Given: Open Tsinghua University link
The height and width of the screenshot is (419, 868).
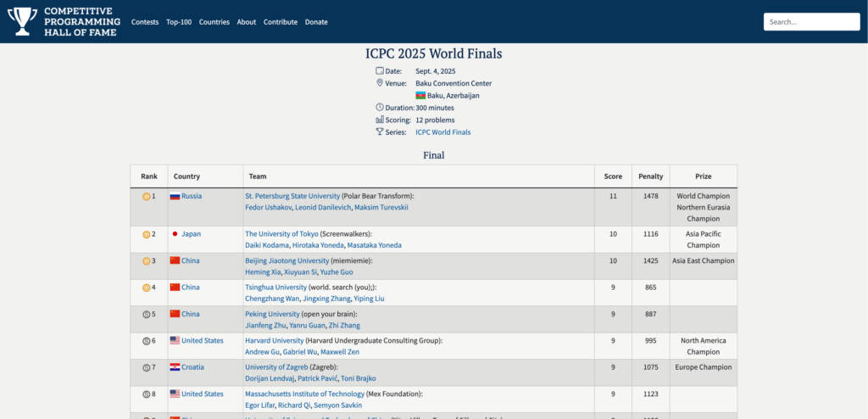Looking at the screenshot, I should [275, 287].
